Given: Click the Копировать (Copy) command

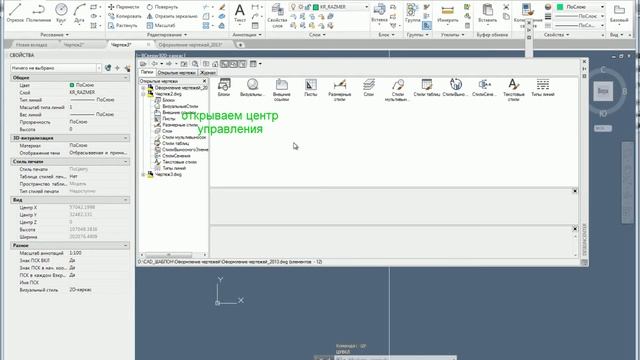Looking at the screenshot, I should 125,16.
